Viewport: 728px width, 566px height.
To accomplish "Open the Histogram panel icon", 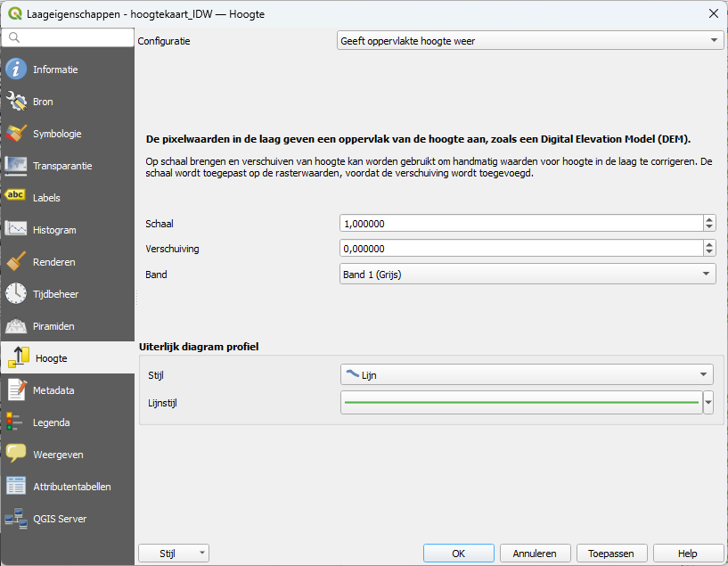I will [x=16, y=230].
